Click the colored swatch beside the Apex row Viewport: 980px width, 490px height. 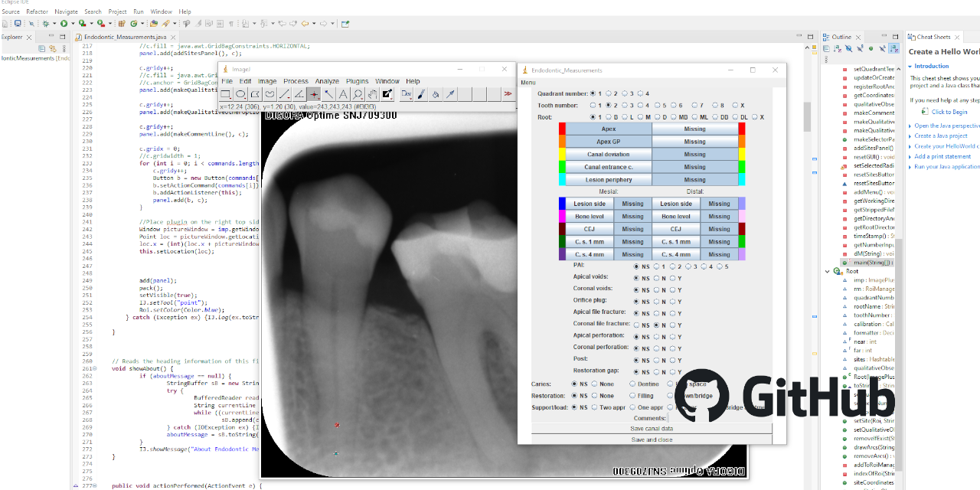[x=561, y=128]
